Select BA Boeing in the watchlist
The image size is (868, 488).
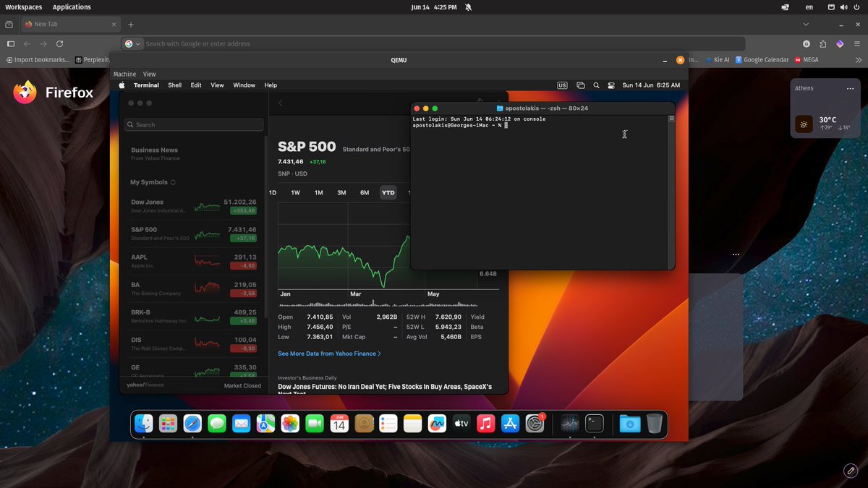point(193,288)
